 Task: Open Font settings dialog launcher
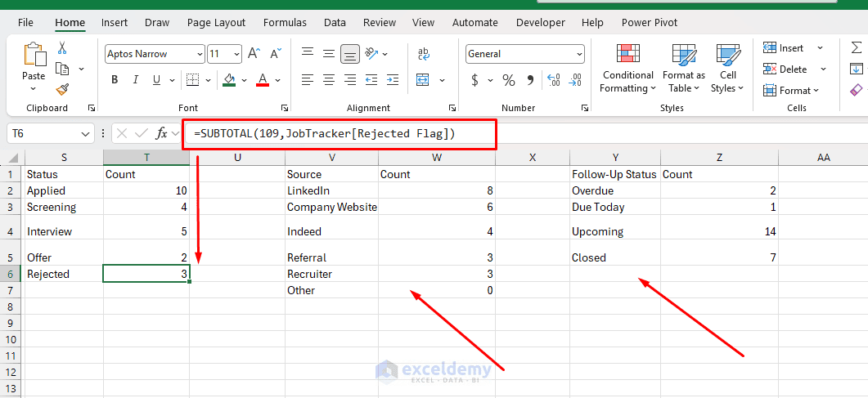click(x=285, y=108)
